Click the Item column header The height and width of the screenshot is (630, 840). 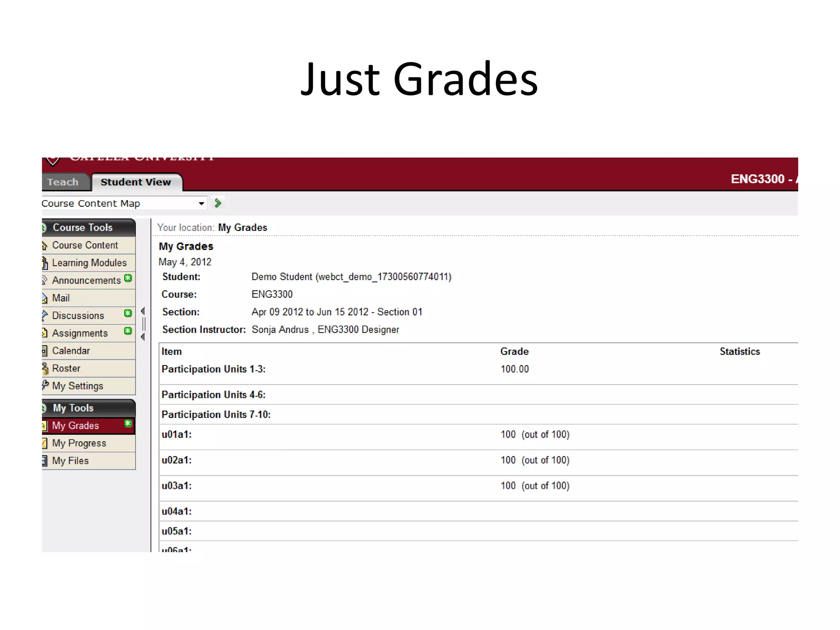tap(171, 352)
